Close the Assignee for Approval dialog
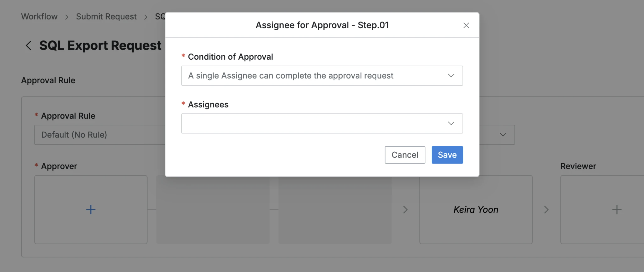The width and height of the screenshot is (644, 272). (x=466, y=25)
